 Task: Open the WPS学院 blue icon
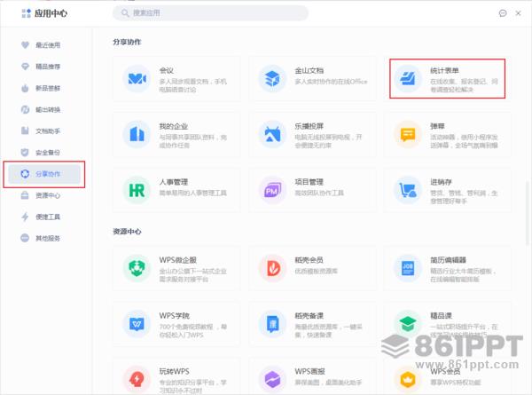(x=137, y=324)
